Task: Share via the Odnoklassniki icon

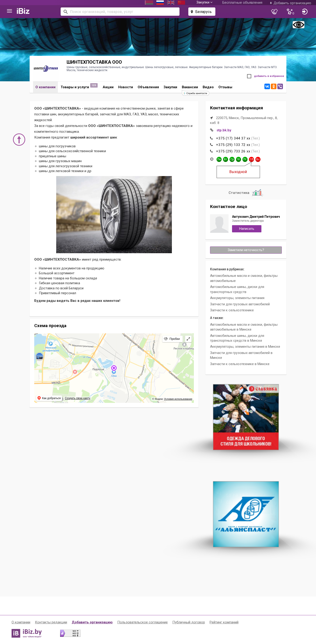Action: (274, 86)
